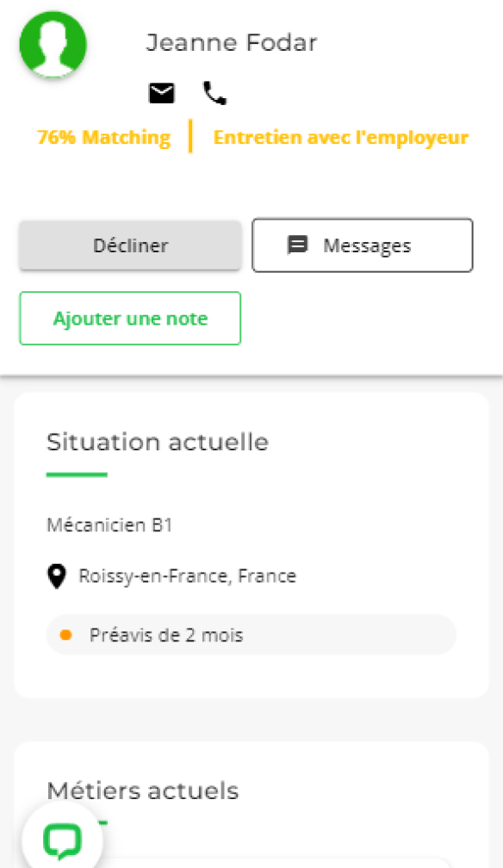Click Ajouter une note
503x868 pixels.
[x=129, y=318]
